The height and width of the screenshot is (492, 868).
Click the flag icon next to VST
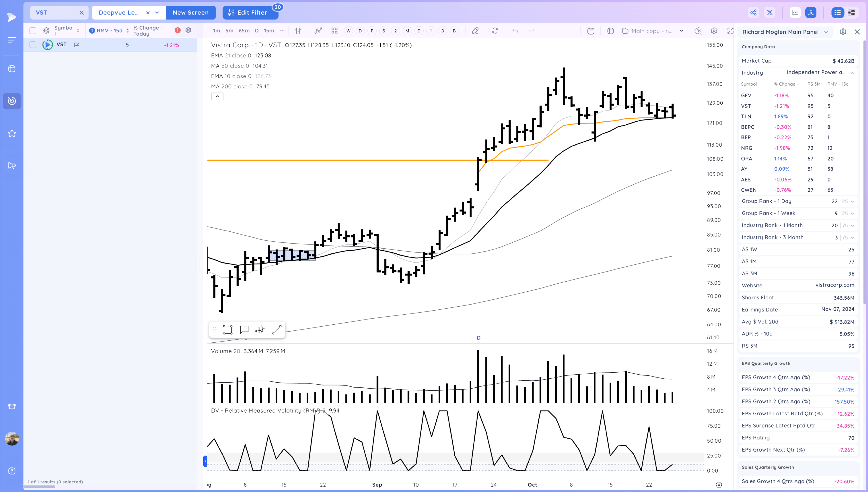[x=77, y=45]
